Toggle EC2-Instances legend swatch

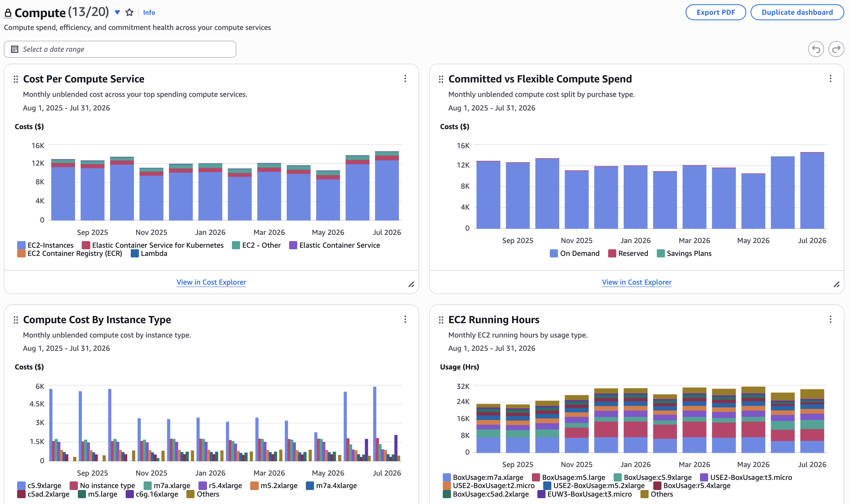pyautogui.click(x=21, y=245)
